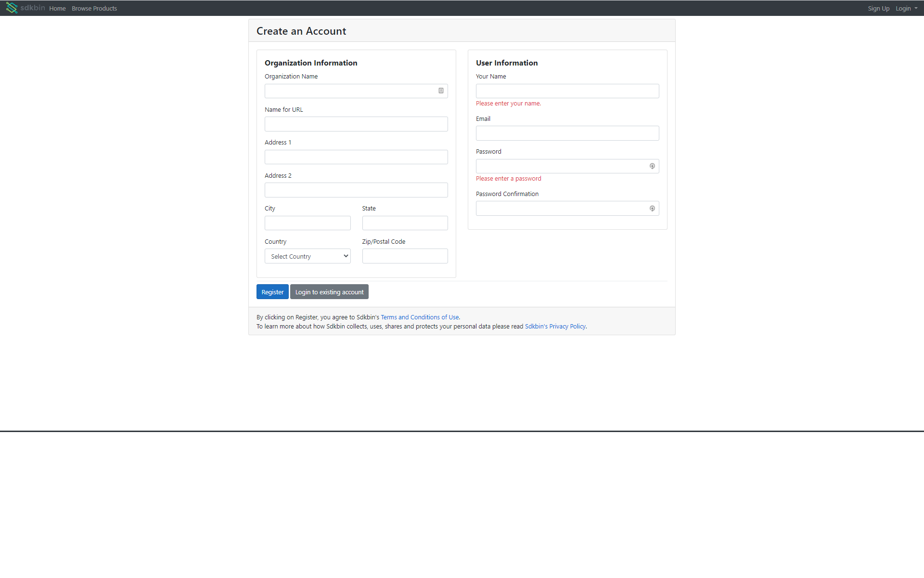924x578 pixels.
Task: Click the password generator icon in Password field
Action: (x=652, y=166)
